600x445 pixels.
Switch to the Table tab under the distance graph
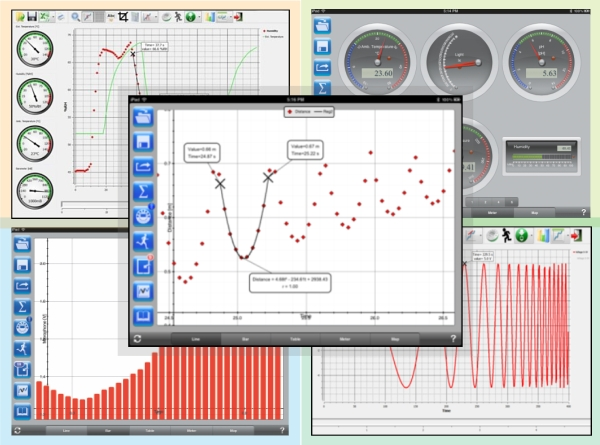click(295, 339)
